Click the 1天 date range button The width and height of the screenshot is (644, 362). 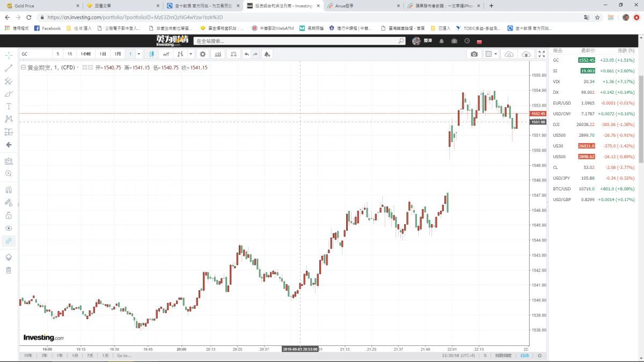click(105, 356)
